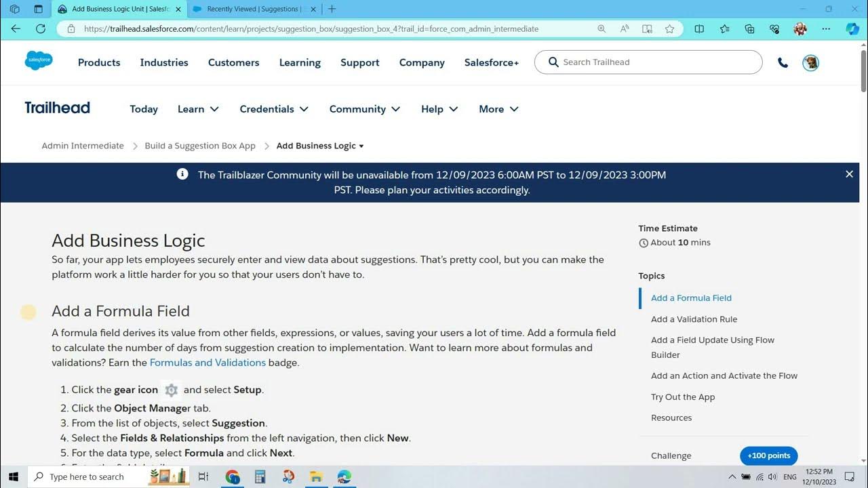
Task: Expand the Credentials dropdown menu
Action: click(274, 109)
